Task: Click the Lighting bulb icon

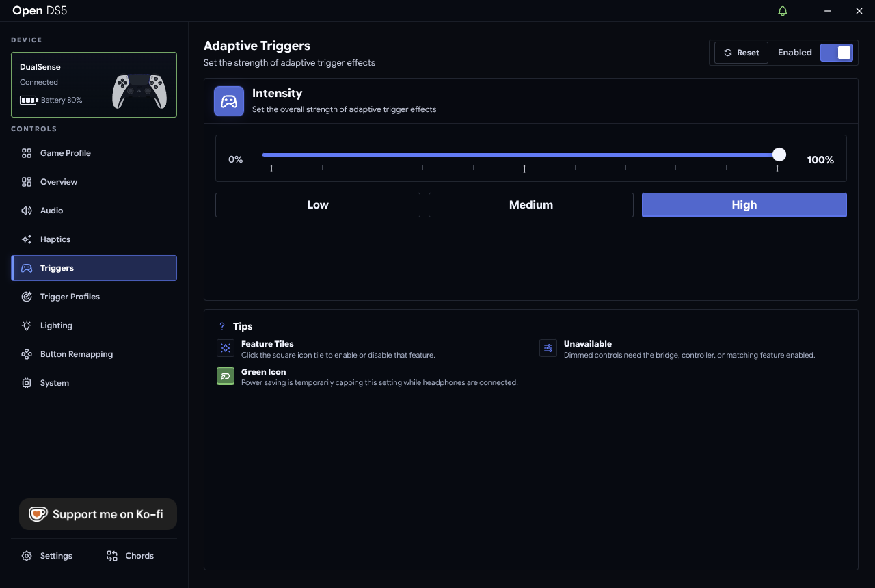Action: pos(27,325)
